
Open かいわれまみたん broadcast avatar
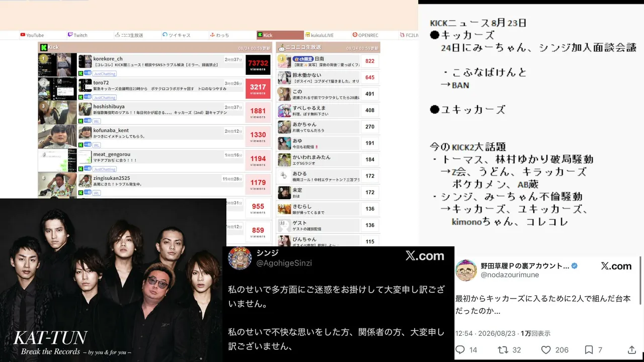click(x=285, y=160)
